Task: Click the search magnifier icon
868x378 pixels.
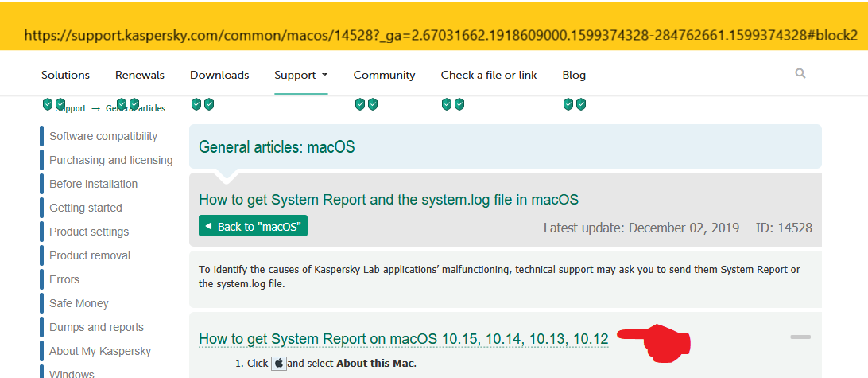Action: tap(800, 74)
